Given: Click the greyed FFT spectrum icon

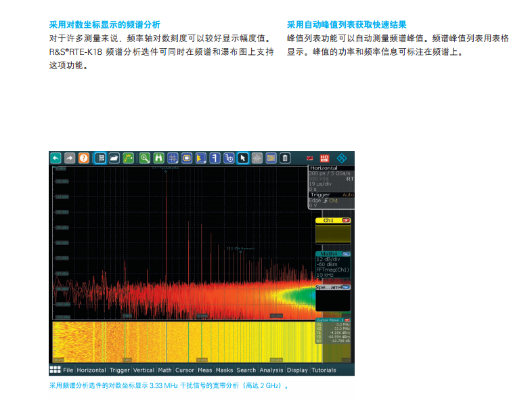Looking at the screenshot, I should 257,158.
